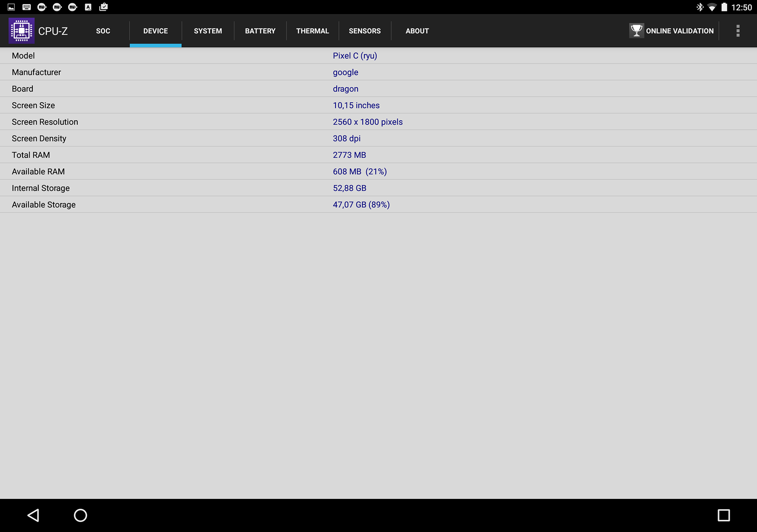Select the Total RAM label
Image resolution: width=757 pixels, height=532 pixels.
point(31,155)
